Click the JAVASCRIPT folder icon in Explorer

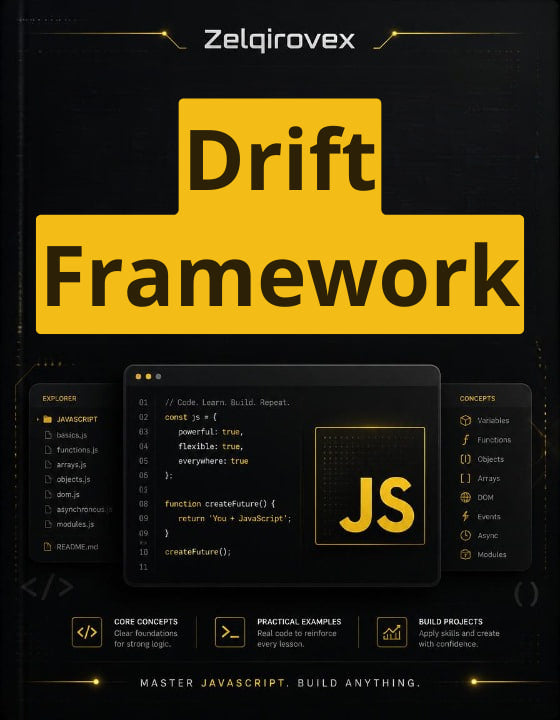[47, 419]
